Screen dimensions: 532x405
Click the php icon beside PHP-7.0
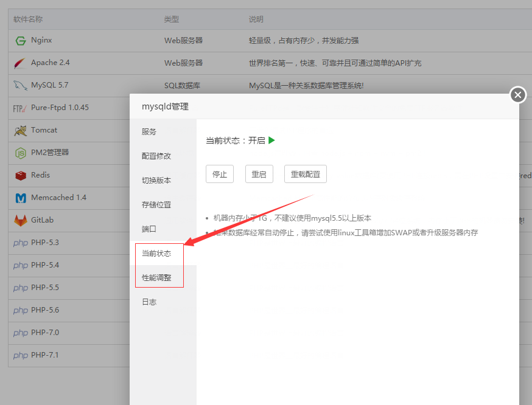tap(21, 333)
